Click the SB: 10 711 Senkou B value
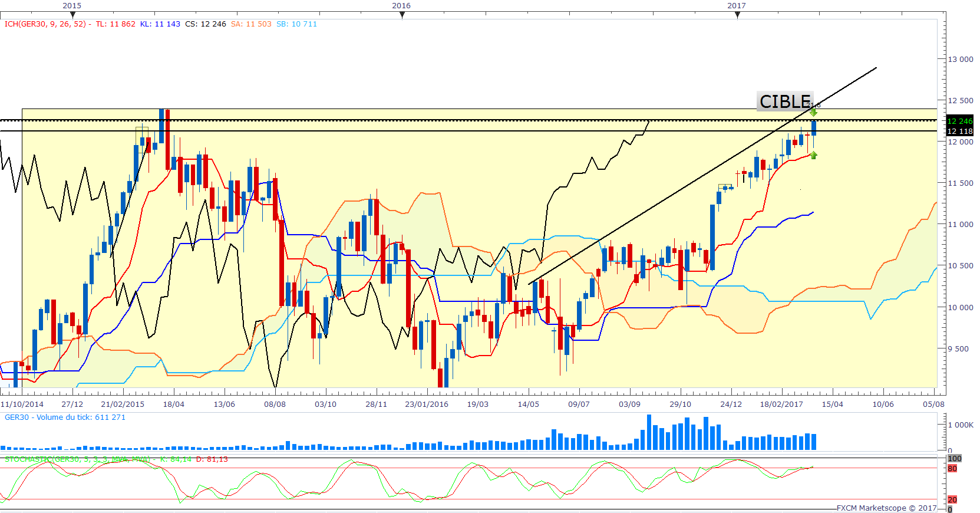 297,24
